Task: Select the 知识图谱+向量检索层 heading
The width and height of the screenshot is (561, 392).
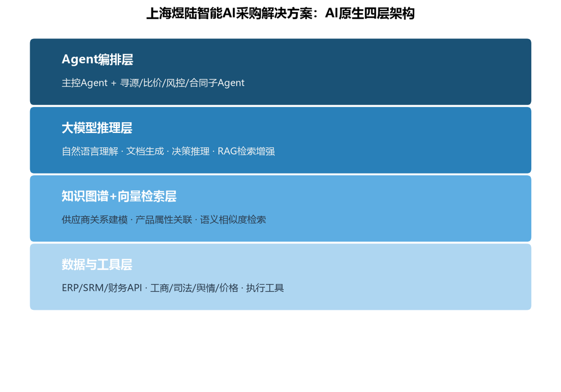Action: point(119,196)
